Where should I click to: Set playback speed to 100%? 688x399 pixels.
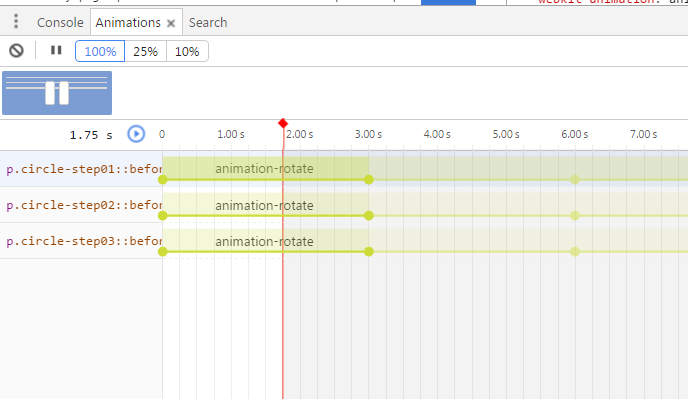[100, 51]
